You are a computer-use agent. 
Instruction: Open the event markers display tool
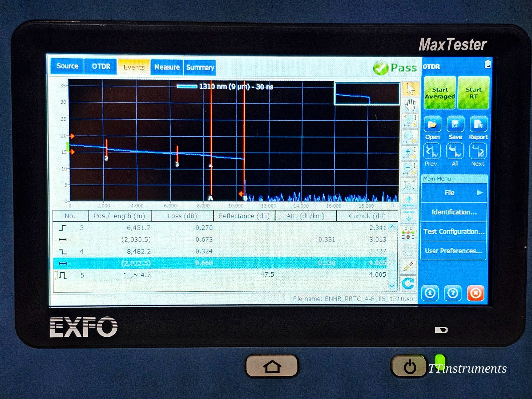click(x=409, y=233)
